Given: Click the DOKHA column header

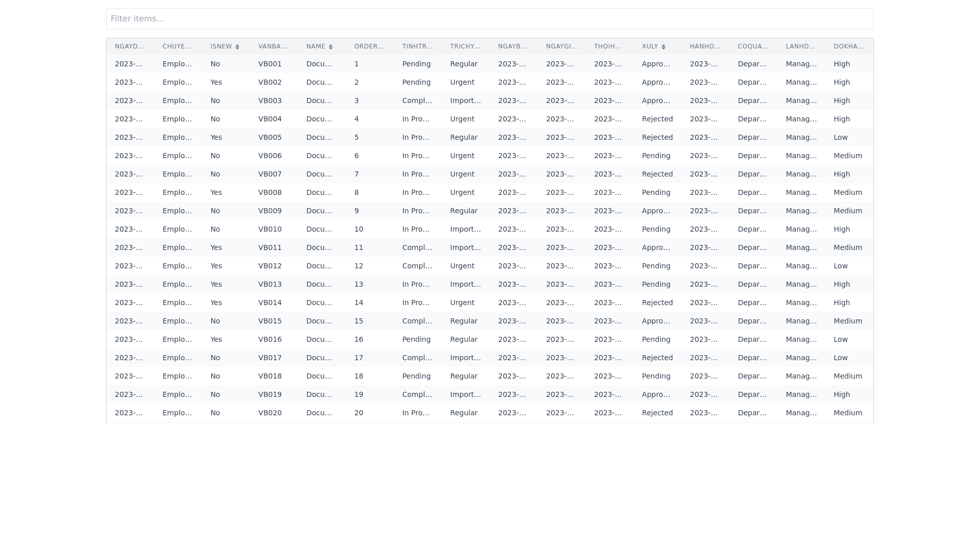Looking at the screenshot, I should pos(848,46).
